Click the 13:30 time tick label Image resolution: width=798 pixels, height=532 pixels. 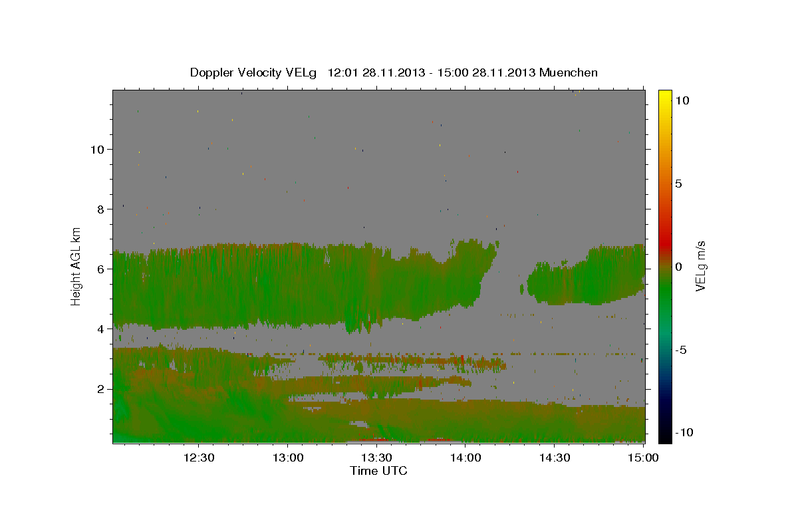pyautogui.click(x=376, y=458)
